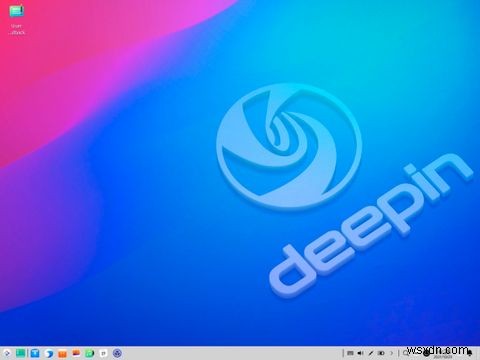
Task: Open the volume speaker tray icon
Action: 360,353
